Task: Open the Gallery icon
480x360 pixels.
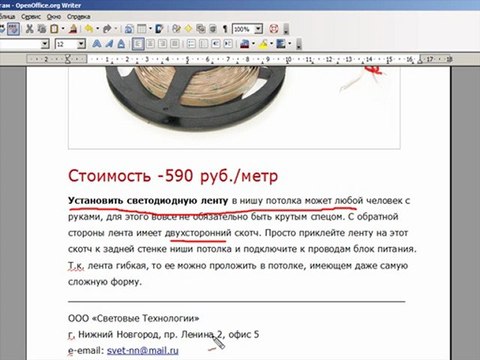Action: pyautogui.click(x=201, y=29)
